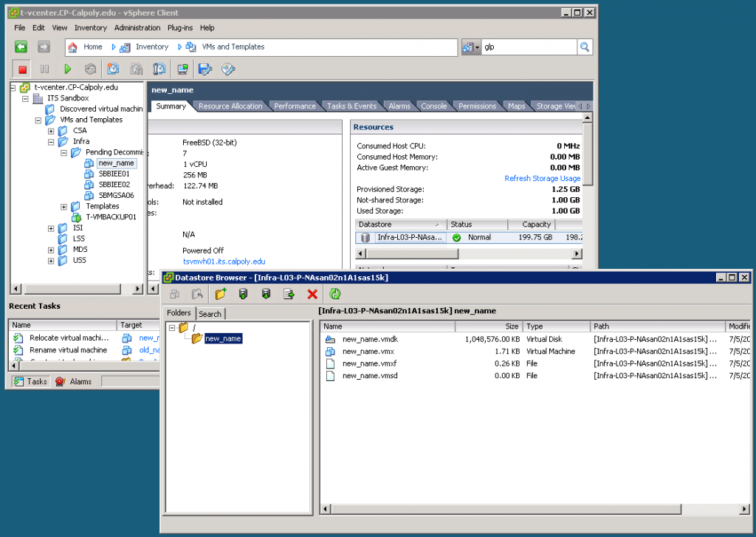Click the download from datastore icon

click(266, 294)
